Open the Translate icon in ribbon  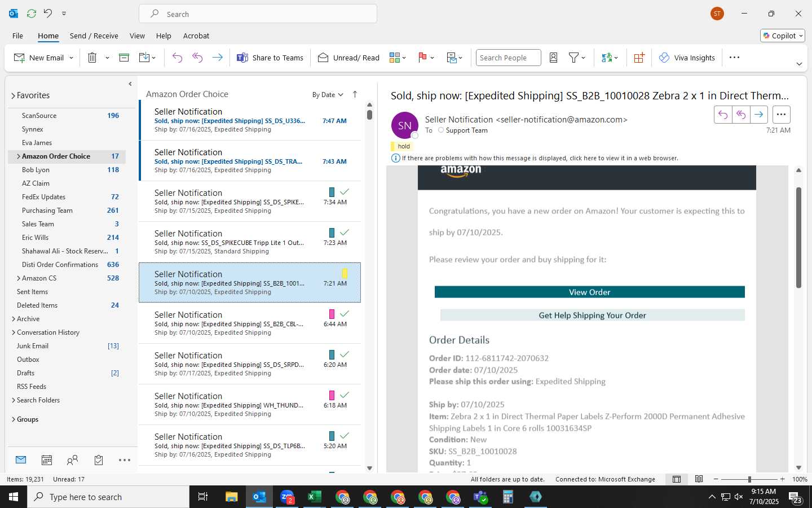click(x=607, y=58)
